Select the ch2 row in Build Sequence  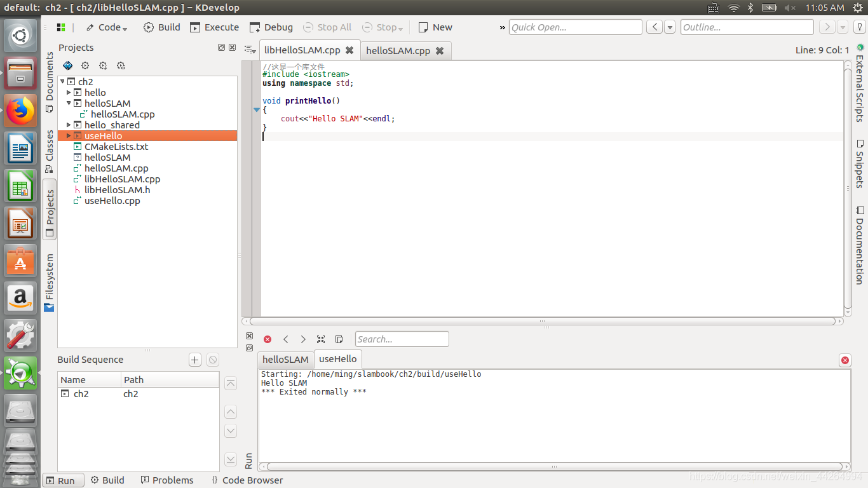pos(139,393)
